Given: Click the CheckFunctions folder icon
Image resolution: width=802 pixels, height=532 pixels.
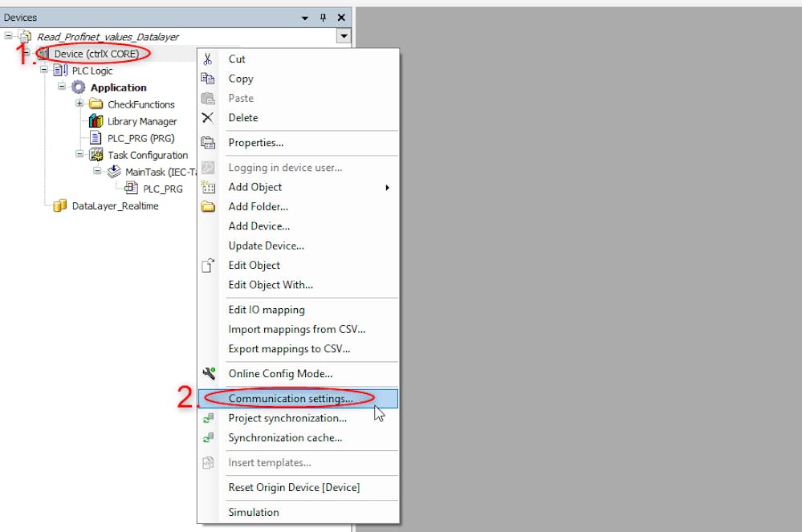Looking at the screenshot, I should pos(96,104).
